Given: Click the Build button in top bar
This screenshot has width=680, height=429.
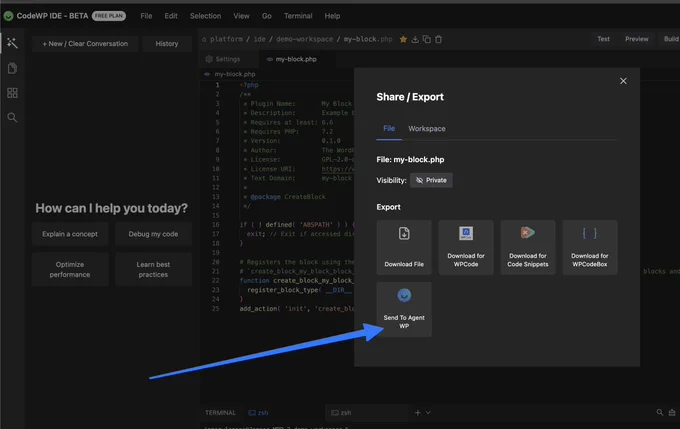Looking at the screenshot, I should [x=670, y=39].
